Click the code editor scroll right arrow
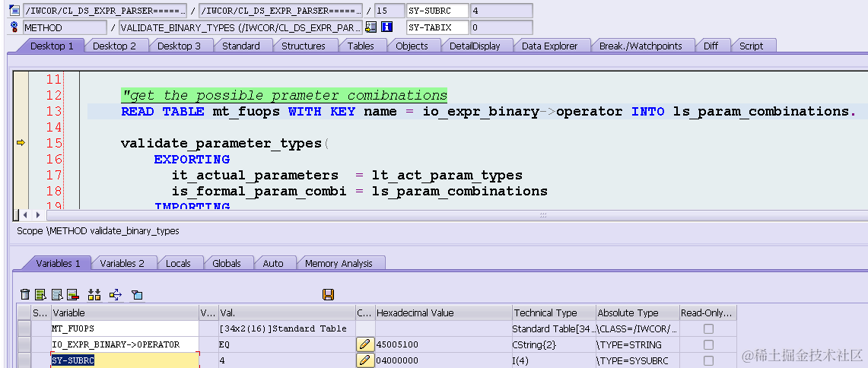 (37, 214)
